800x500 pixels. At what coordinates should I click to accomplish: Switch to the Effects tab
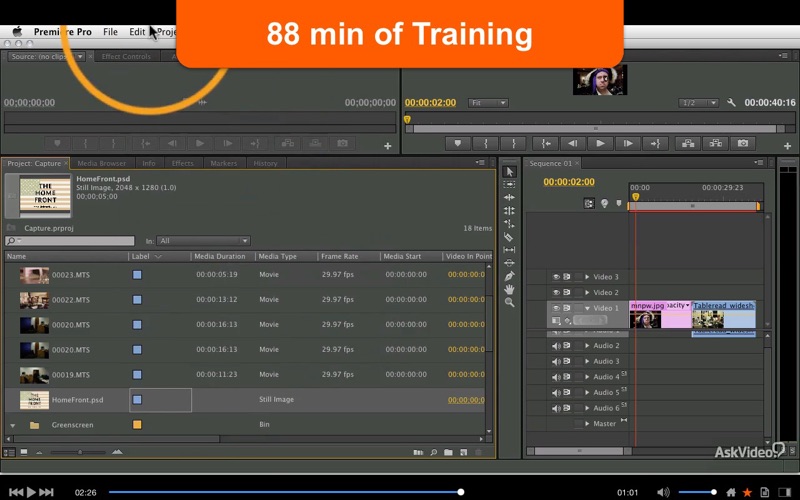point(182,163)
